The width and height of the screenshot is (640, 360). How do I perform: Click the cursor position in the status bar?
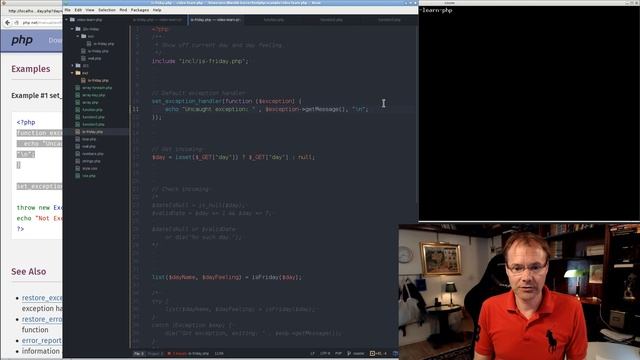[219, 353]
